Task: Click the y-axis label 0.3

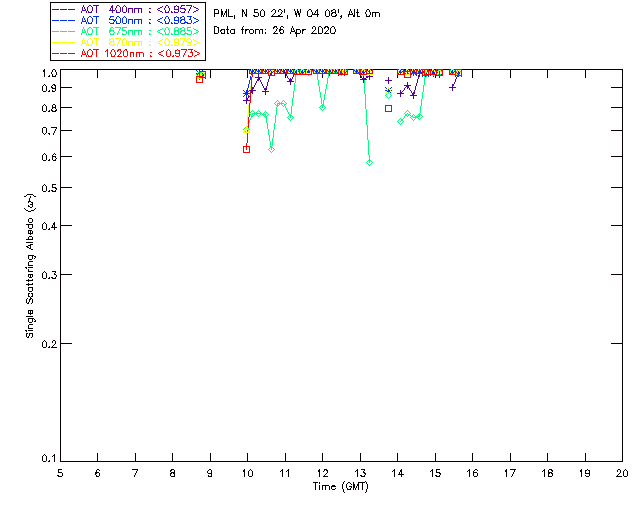Action: tap(49, 275)
